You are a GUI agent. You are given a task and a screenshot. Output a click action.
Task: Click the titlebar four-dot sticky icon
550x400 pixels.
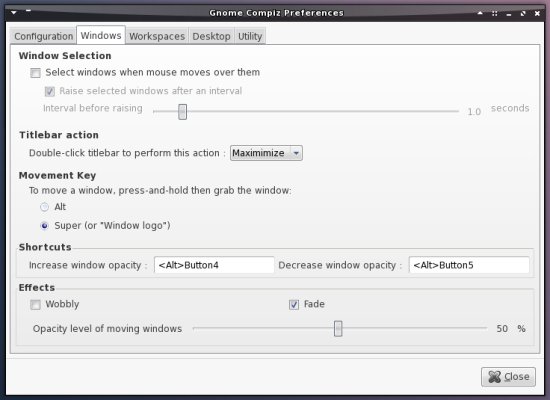[495, 13]
